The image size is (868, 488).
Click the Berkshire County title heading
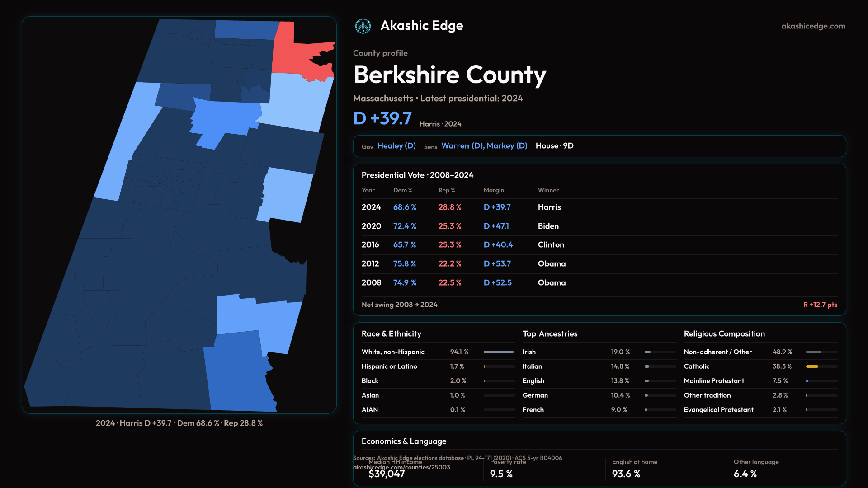point(449,75)
